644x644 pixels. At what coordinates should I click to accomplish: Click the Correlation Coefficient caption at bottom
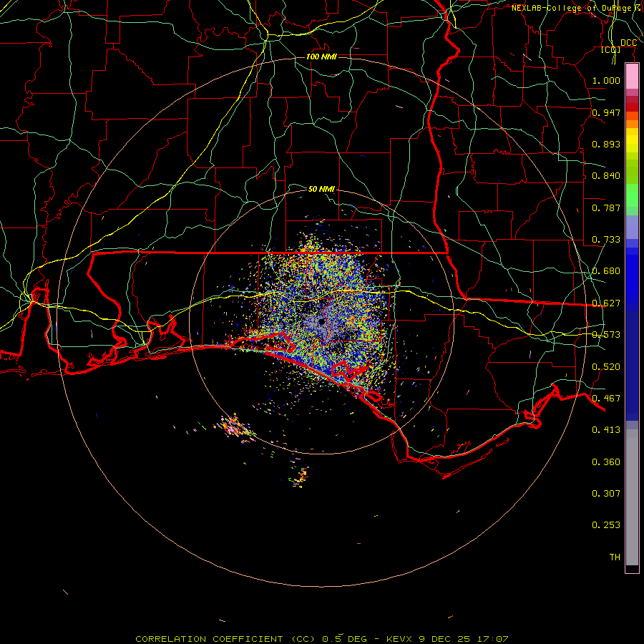(x=322, y=639)
